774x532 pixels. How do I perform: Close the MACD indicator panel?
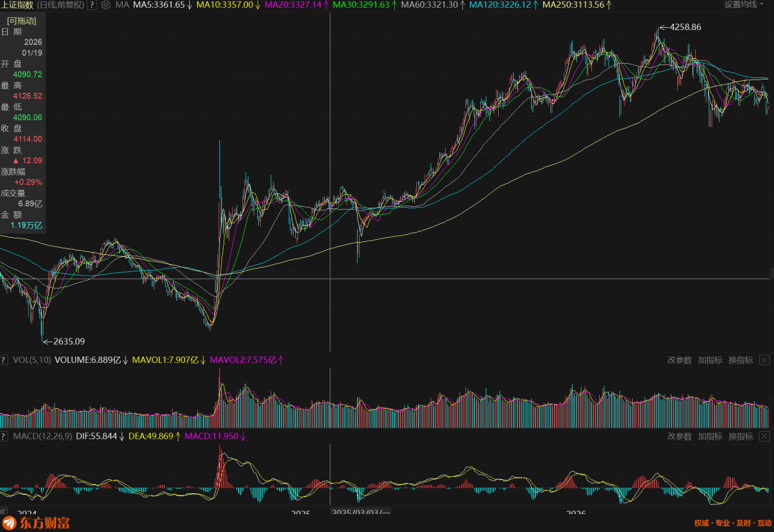pyautogui.click(x=764, y=436)
